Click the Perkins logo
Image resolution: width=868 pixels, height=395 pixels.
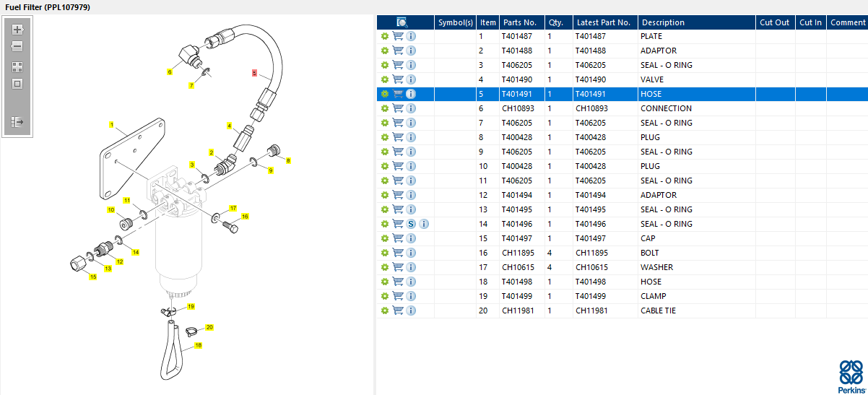(x=851, y=376)
